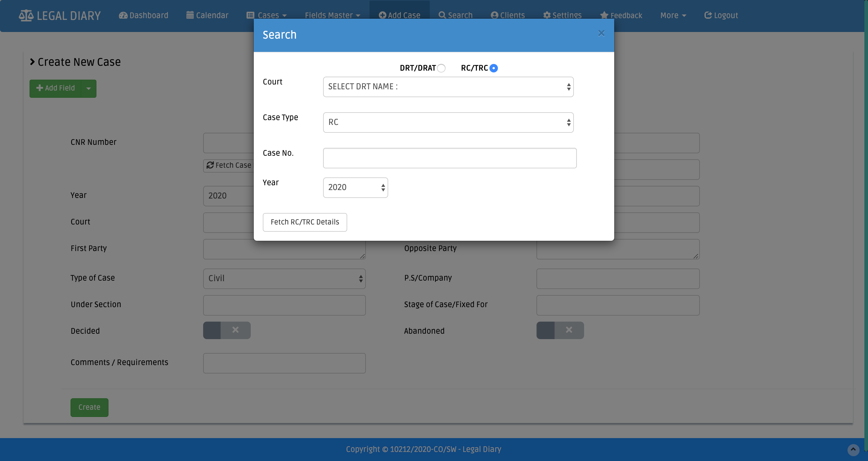Click the CNR Number label

(x=93, y=142)
